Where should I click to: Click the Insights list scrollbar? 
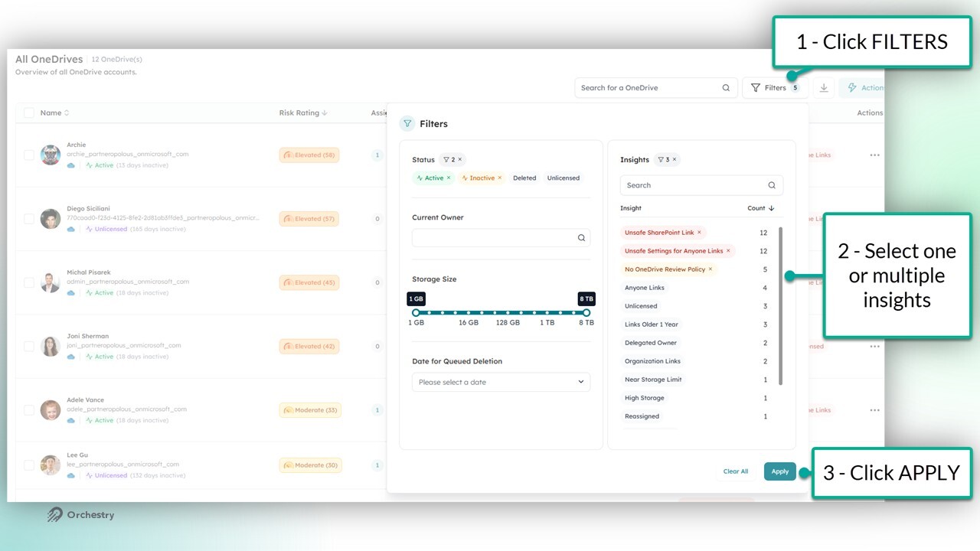point(781,306)
